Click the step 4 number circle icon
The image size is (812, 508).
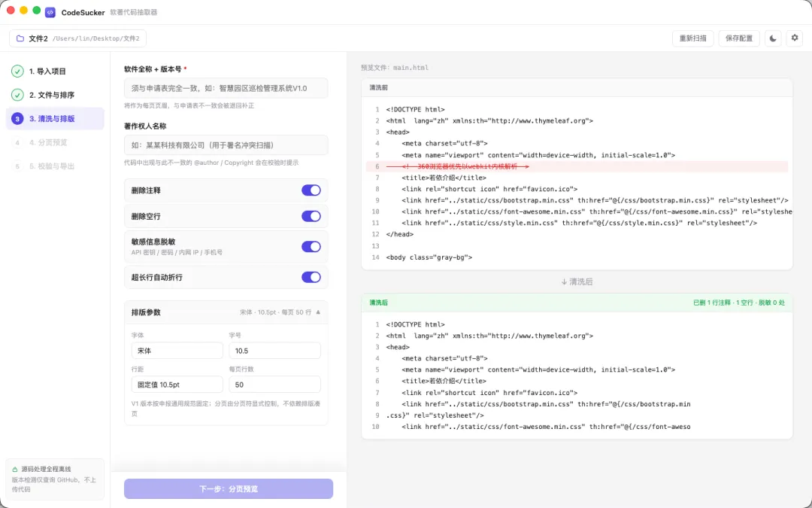point(17,142)
